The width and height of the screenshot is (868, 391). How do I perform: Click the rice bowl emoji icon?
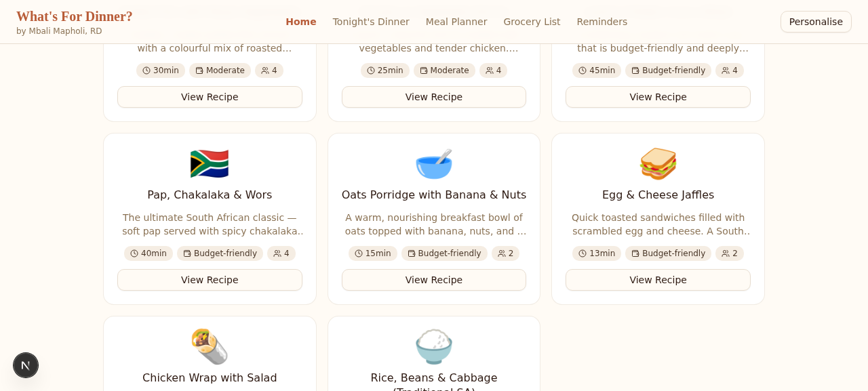434,347
